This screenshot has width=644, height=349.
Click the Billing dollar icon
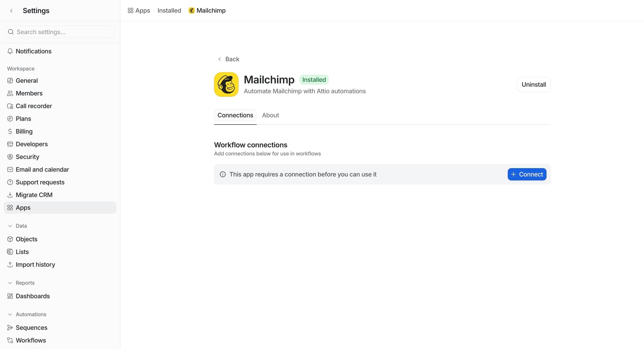tap(10, 131)
